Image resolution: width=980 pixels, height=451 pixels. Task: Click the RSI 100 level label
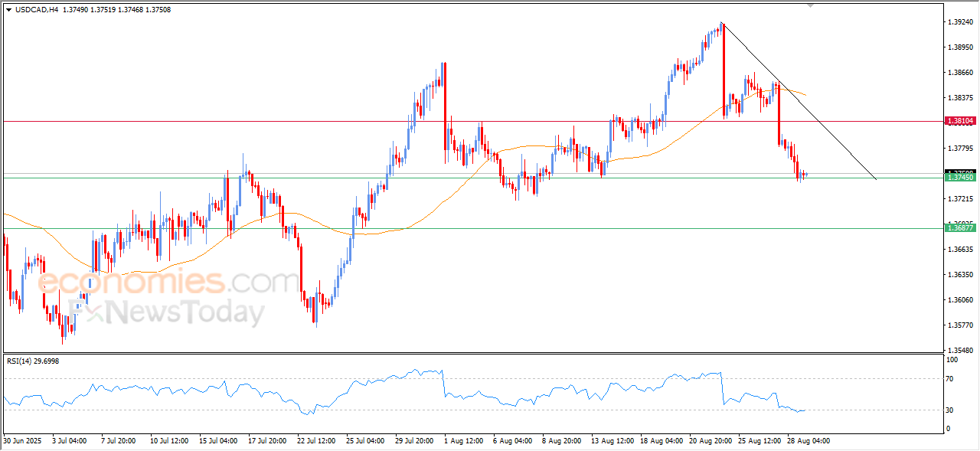click(x=952, y=360)
